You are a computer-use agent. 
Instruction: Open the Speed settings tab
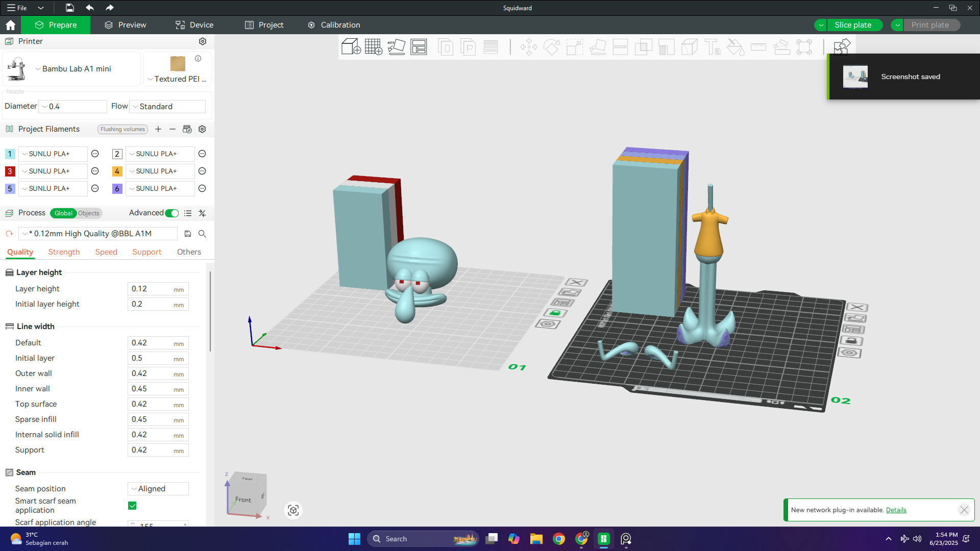(x=106, y=252)
